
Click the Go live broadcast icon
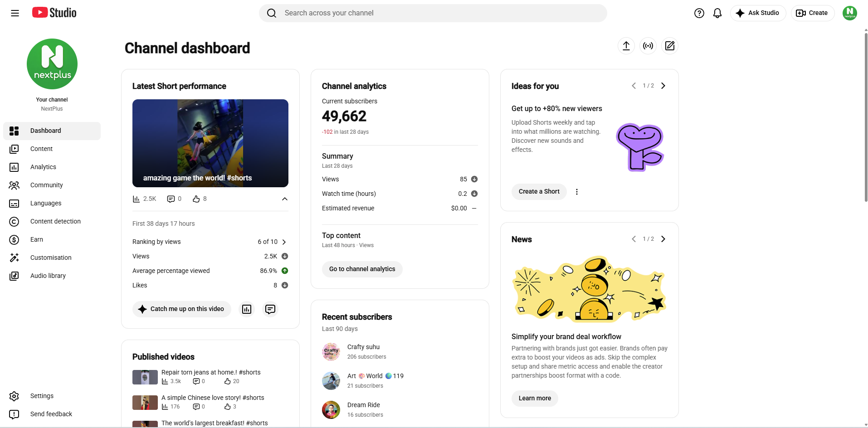[x=648, y=46]
